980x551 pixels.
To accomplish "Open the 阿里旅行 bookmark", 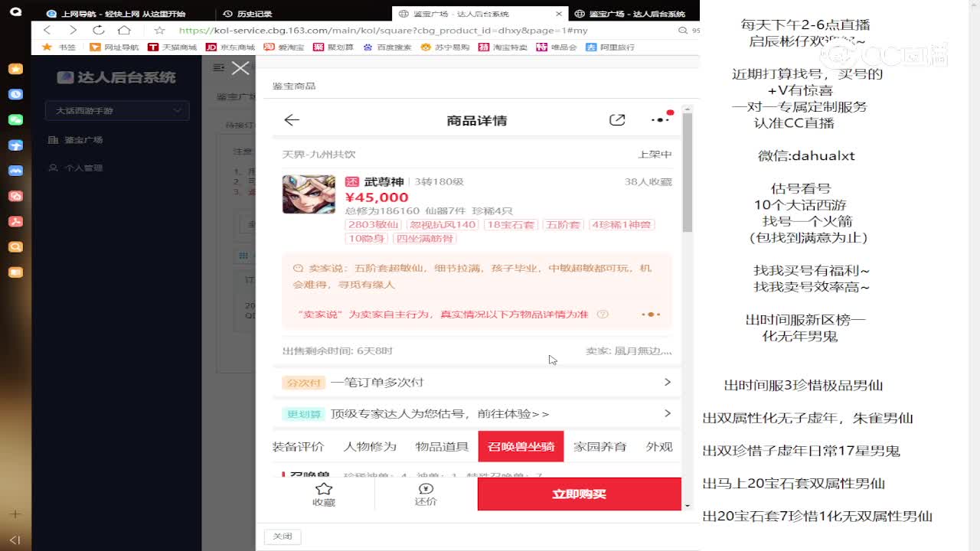I will [610, 47].
